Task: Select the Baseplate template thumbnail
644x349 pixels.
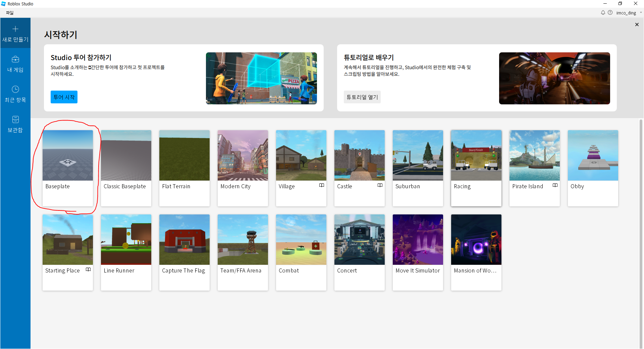Action: coord(68,155)
